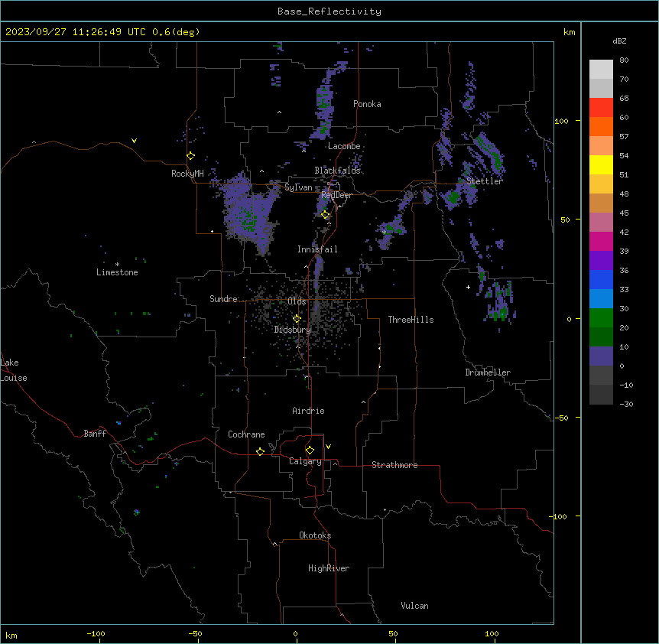Select the bright green 30-20 dBZ legend swatch

point(601,318)
